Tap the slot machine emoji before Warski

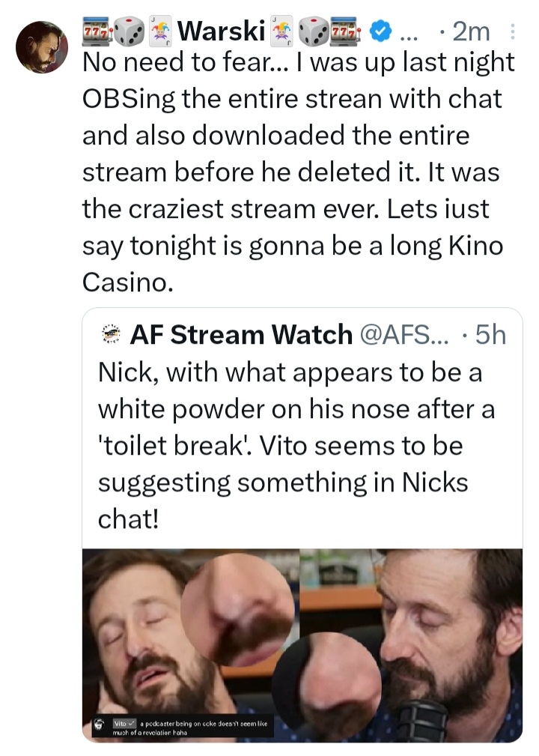[97, 31]
